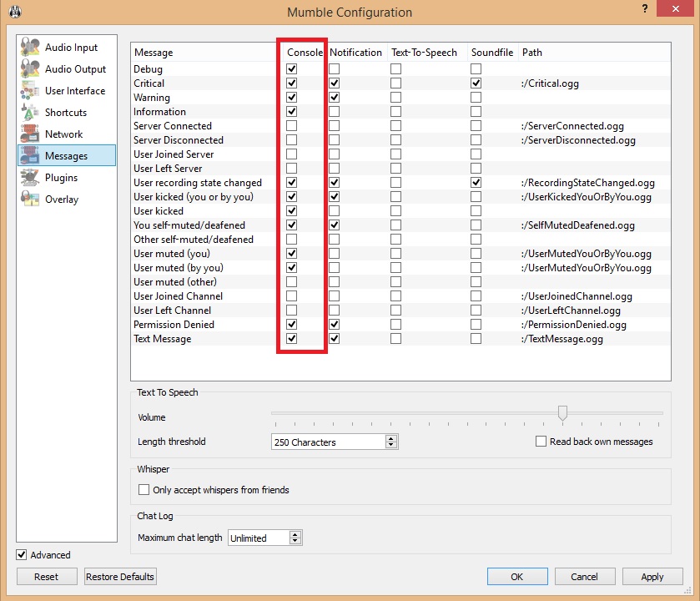Select the Network settings page
The height and width of the screenshot is (601, 700).
pos(67,134)
